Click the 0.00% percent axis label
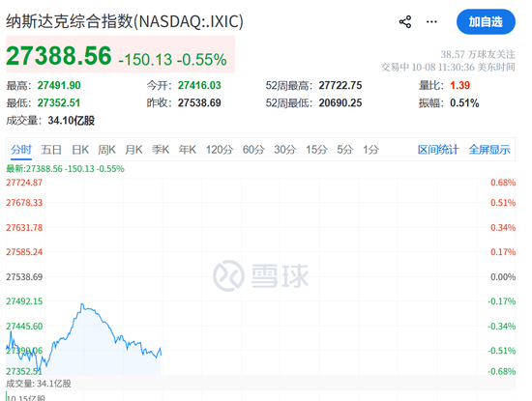The width and height of the screenshot is (532, 401). 503,277
